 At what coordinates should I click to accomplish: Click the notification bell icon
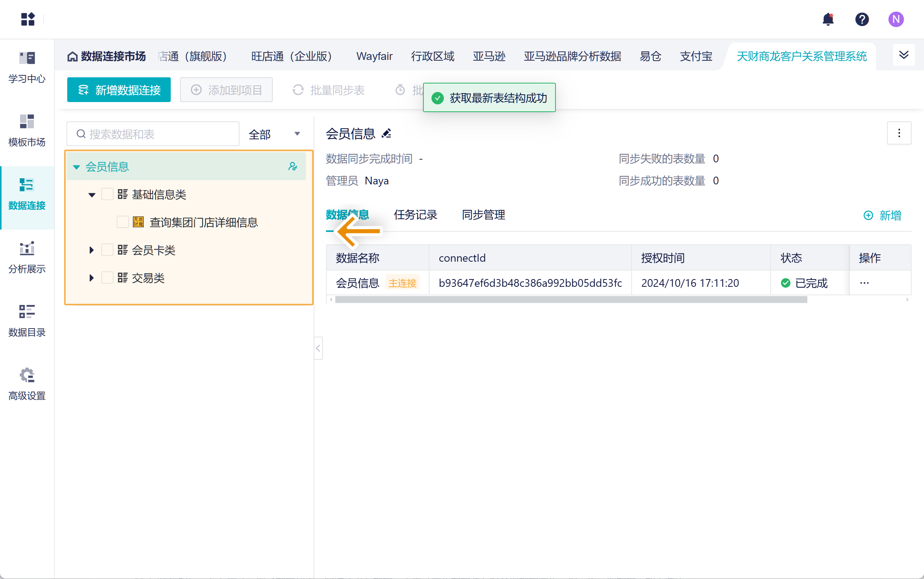tap(828, 19)
